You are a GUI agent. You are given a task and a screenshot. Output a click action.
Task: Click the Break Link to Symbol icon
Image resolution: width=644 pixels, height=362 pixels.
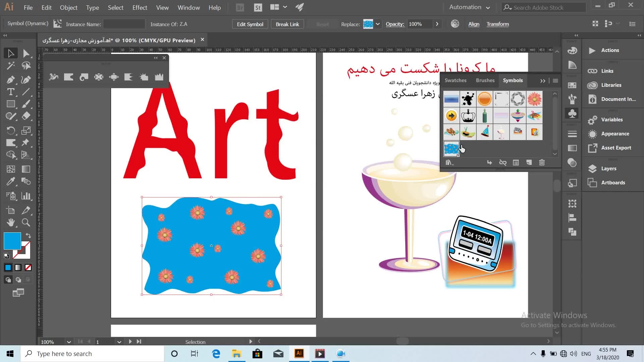coord(502,163)
